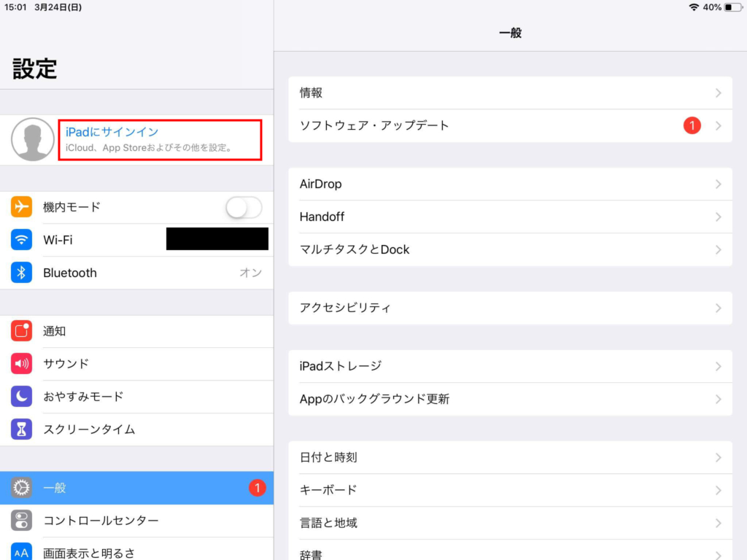Tap the red update badge on ソフトウェア・アップデート

coord(692,125)
